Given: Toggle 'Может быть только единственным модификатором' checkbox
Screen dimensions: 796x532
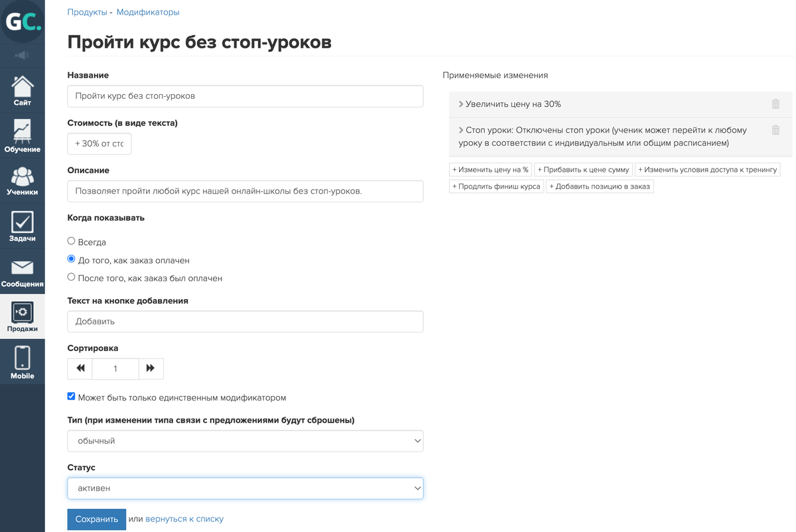Looking at the screenshot, I should click(72, 397).
